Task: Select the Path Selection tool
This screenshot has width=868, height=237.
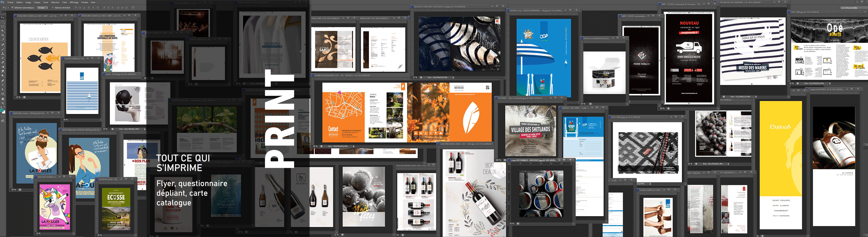Action: 3,89
